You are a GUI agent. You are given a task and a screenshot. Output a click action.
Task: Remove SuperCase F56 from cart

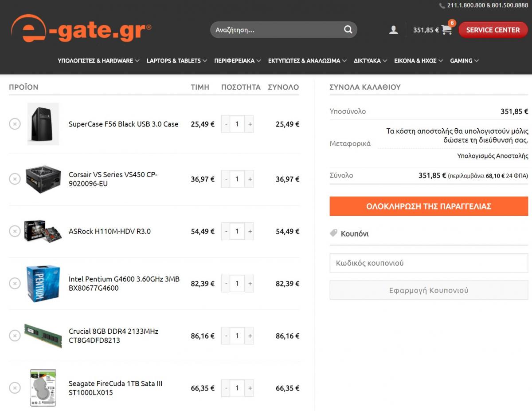(15, 124)
